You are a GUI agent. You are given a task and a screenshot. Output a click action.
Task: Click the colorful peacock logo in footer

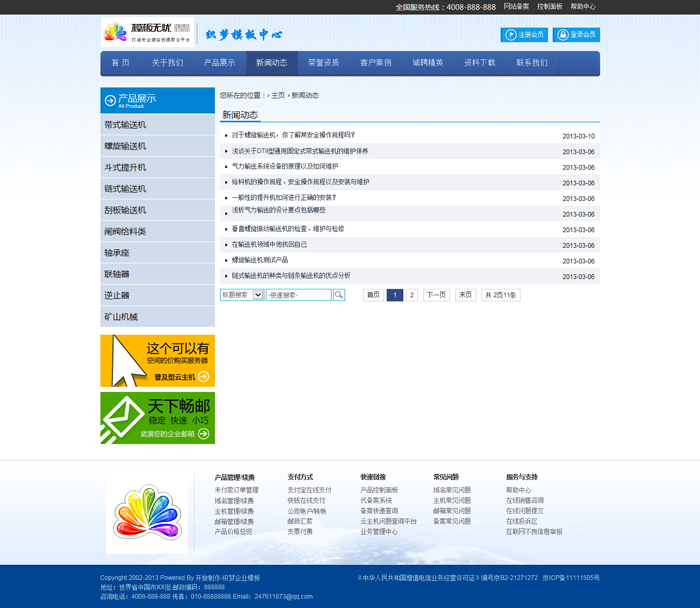click(141, 512)
